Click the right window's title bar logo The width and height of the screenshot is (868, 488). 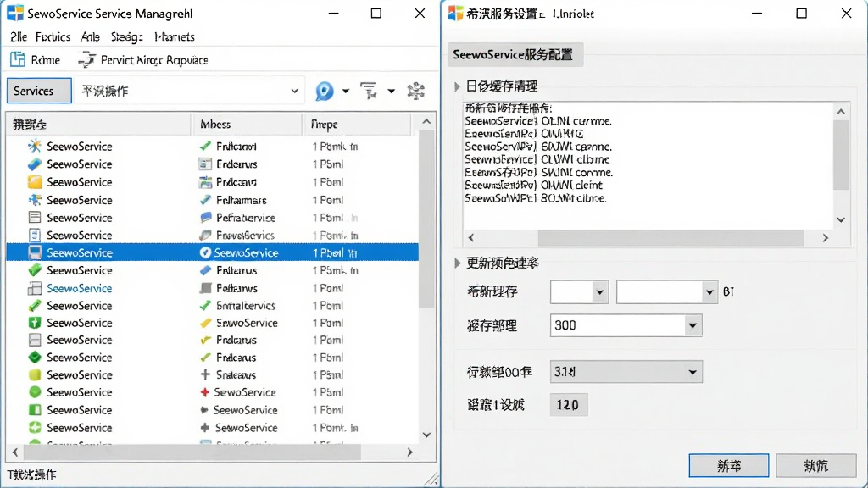(455, 14)
